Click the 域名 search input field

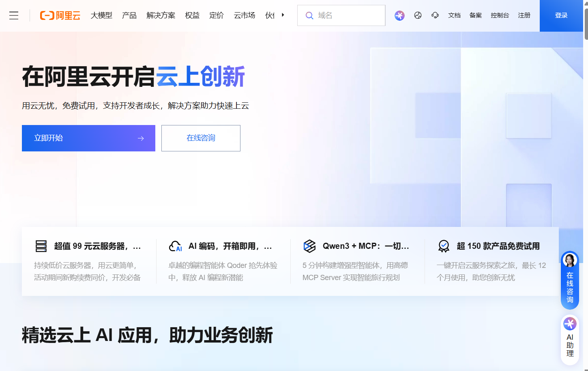click(341, 15)
